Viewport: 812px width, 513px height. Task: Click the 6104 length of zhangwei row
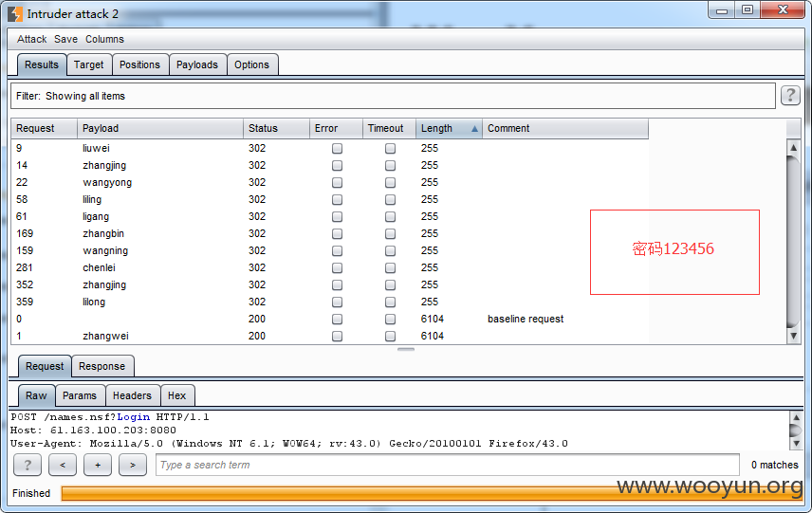[x=433, y=336]
